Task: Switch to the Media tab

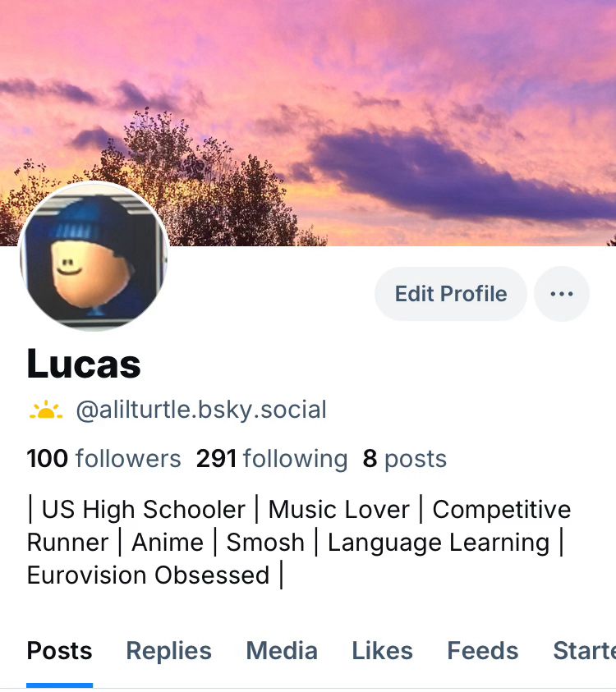Action: pyautogui.click(x=282, y=651)
